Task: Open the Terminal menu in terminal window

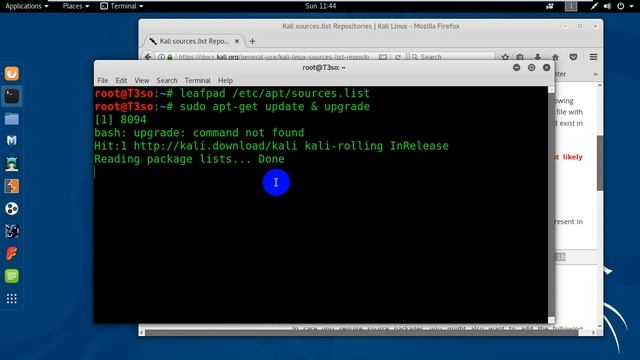Action: point(198,80)
